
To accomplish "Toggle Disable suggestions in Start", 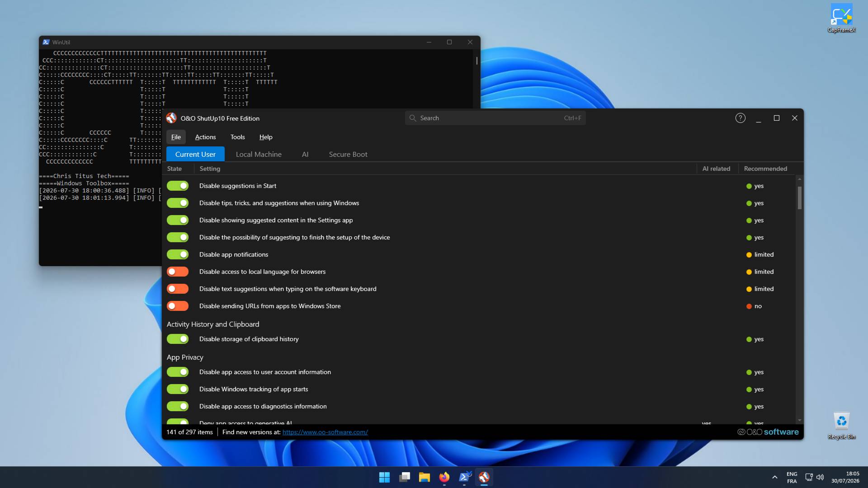I will [x=178, y=186].
